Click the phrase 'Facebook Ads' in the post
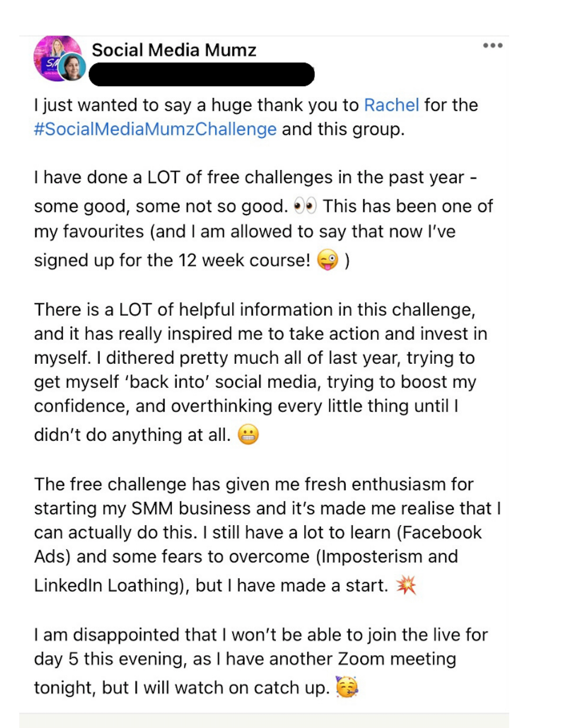Screen dimensions: 571x728 [442, 532]
